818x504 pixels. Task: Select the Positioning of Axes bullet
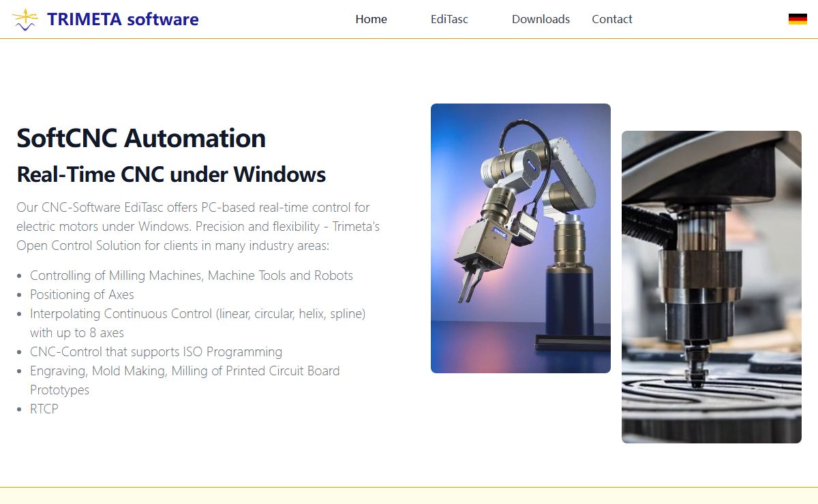coord(82,295)
